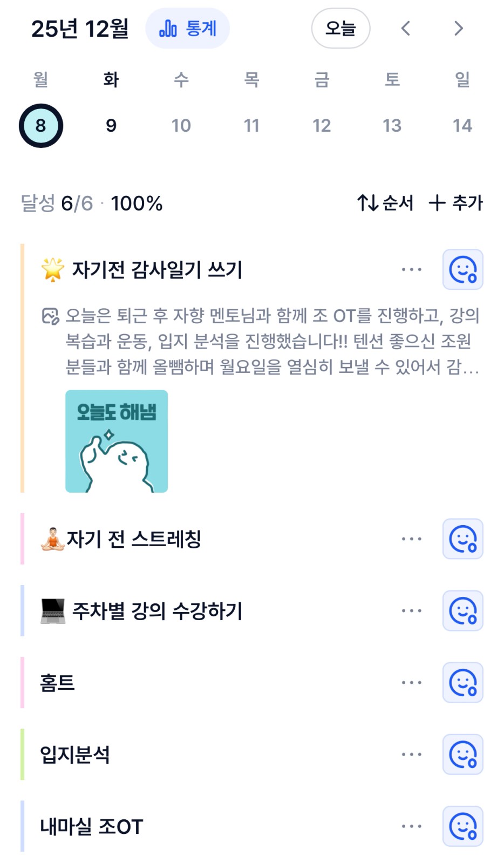Image resolution: width=504 pixels, height=863 pixels.
Task: Open more options for 홈트
Action: pyautogui.click(x=411, y=682)
